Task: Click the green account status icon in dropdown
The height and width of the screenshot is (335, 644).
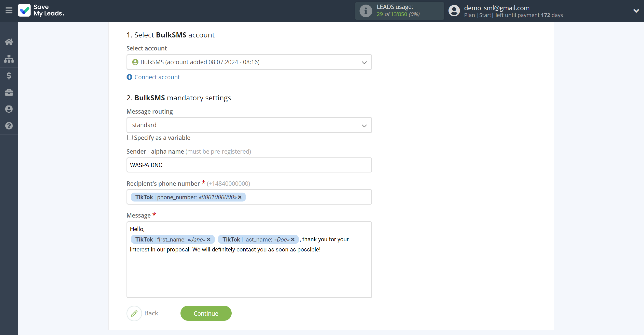Action: (x=135, y=62)
